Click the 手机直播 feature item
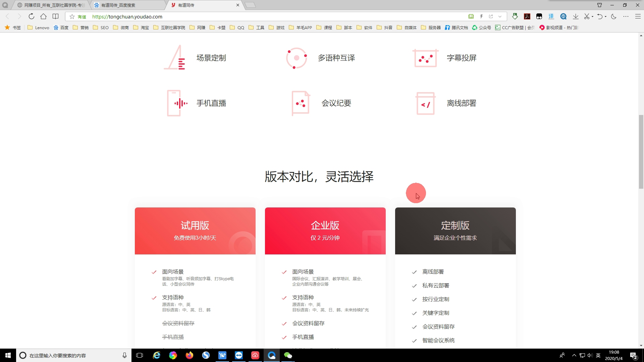This screenshot has width=644, height=362. coord(211,103)
